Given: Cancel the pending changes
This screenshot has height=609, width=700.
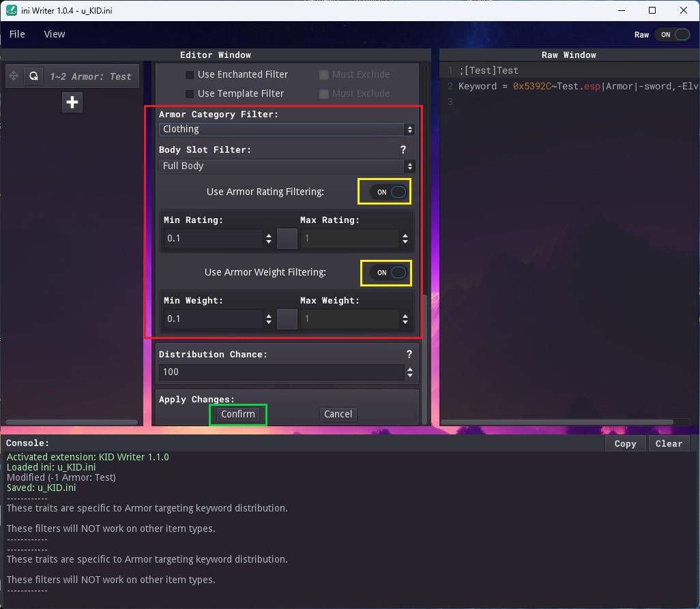Looking at the screenshot, I should tap(338, 414).
